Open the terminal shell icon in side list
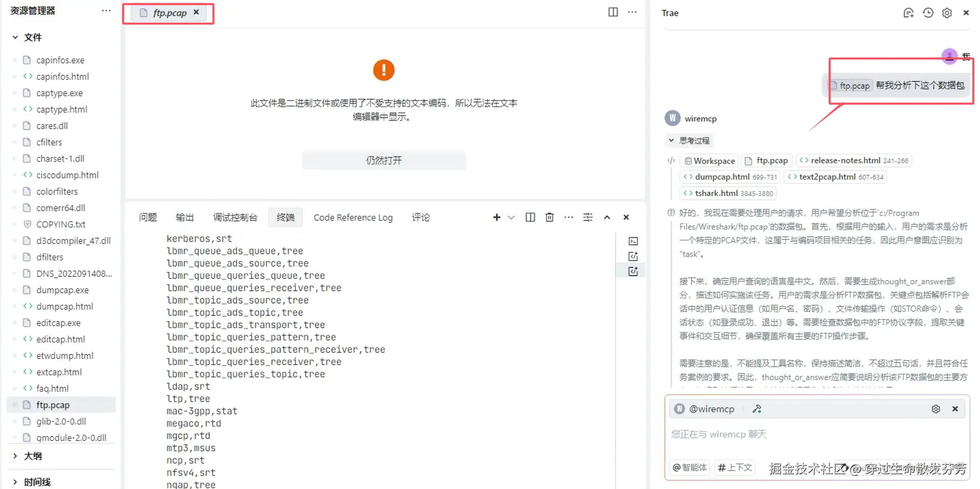 pyautogui.click(x=633, y=241)
